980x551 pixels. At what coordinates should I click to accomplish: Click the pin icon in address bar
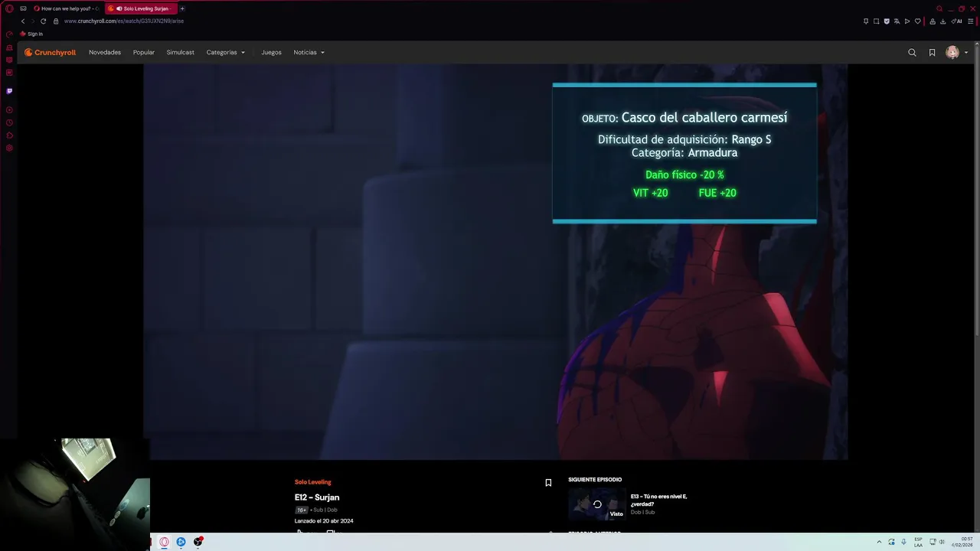click(866, 21)
